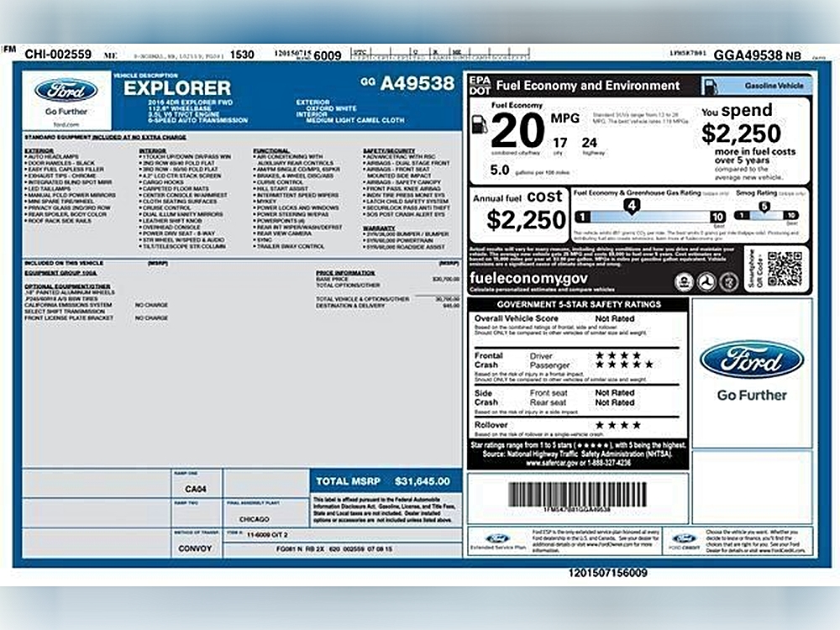The height and width of the screenshot is (630, 840).
Task: Click the driver frontal crash star rating
Action: [x=617, y=355]
